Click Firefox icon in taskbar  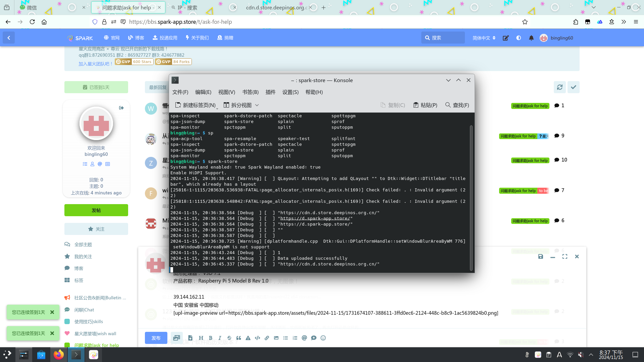pyautogui.click(x=59, y=355)
